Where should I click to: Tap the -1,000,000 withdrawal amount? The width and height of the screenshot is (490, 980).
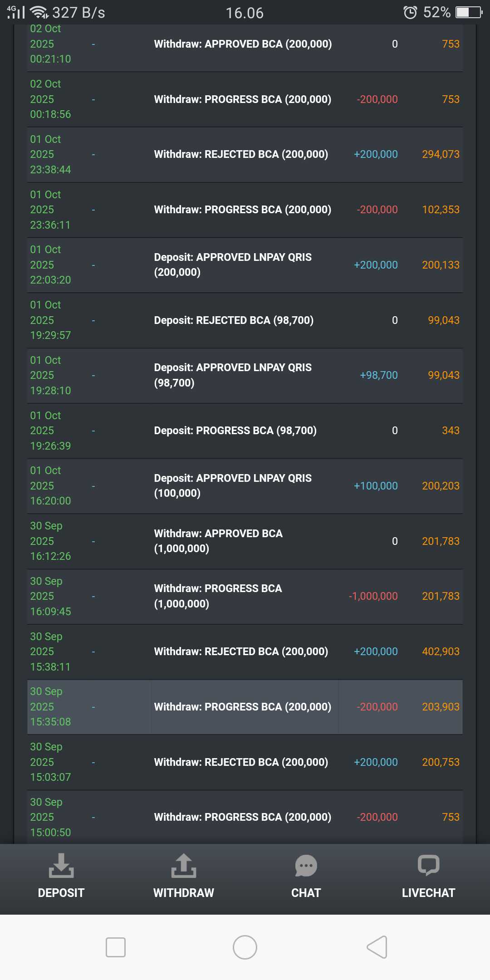click(373, 596)
